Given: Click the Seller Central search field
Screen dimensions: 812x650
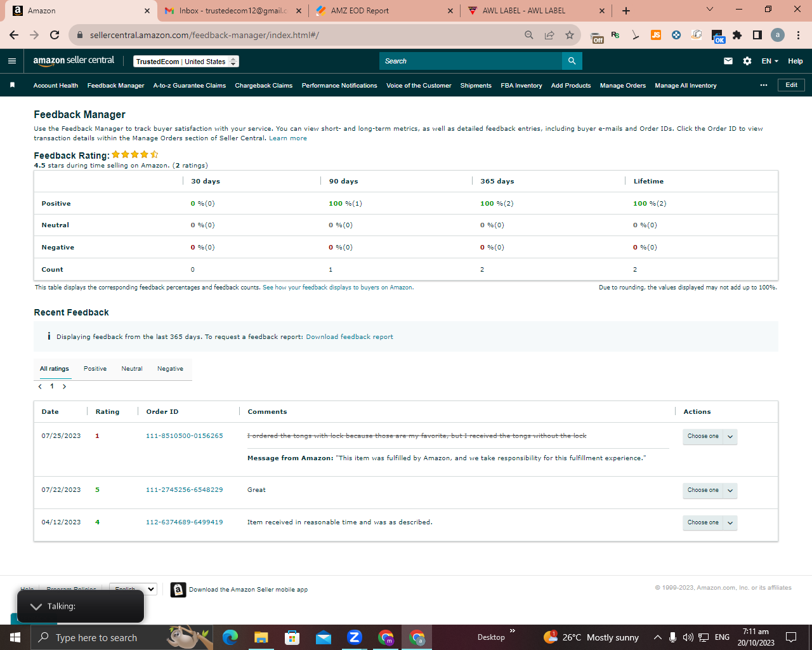Looking at the screenshot, I should (471, 61).
